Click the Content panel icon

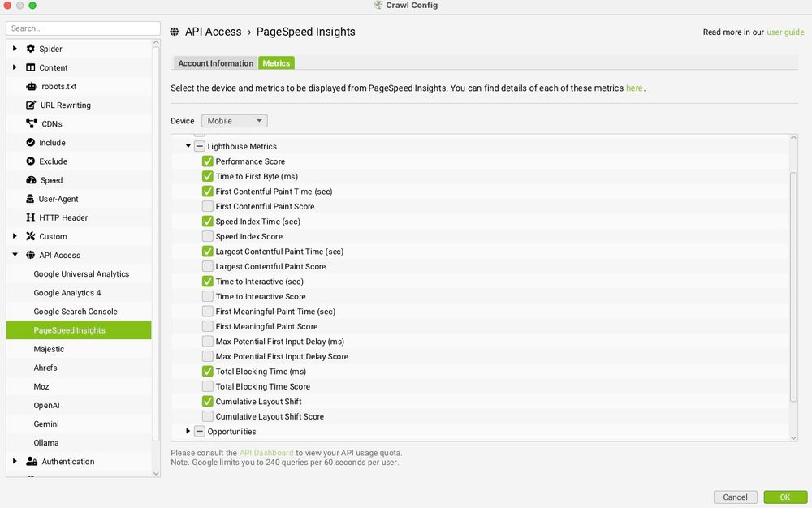(x=31, y=67)
